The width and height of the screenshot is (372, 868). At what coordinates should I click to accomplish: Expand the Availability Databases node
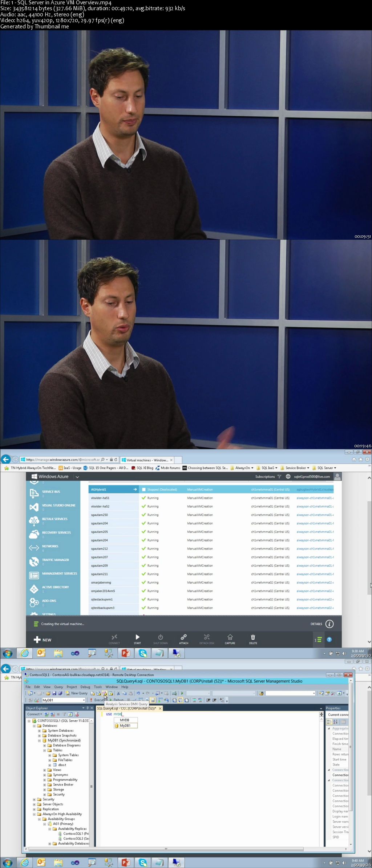49,843
